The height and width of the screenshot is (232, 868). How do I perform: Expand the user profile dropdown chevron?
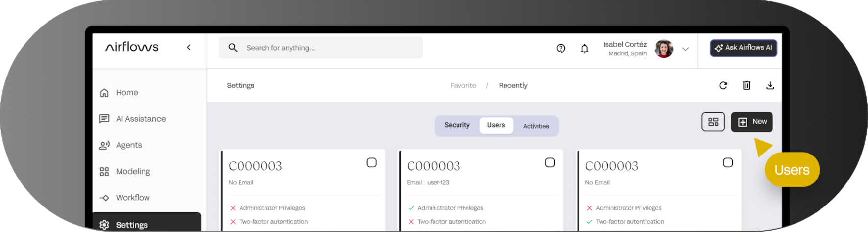685,49
